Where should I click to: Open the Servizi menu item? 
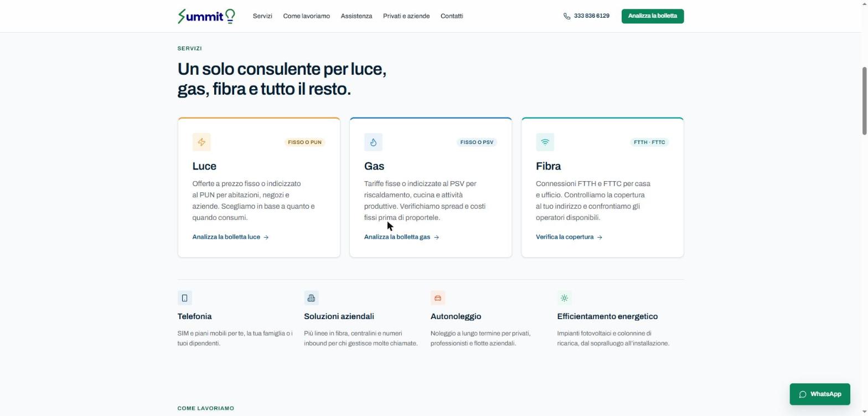[262, 16]
